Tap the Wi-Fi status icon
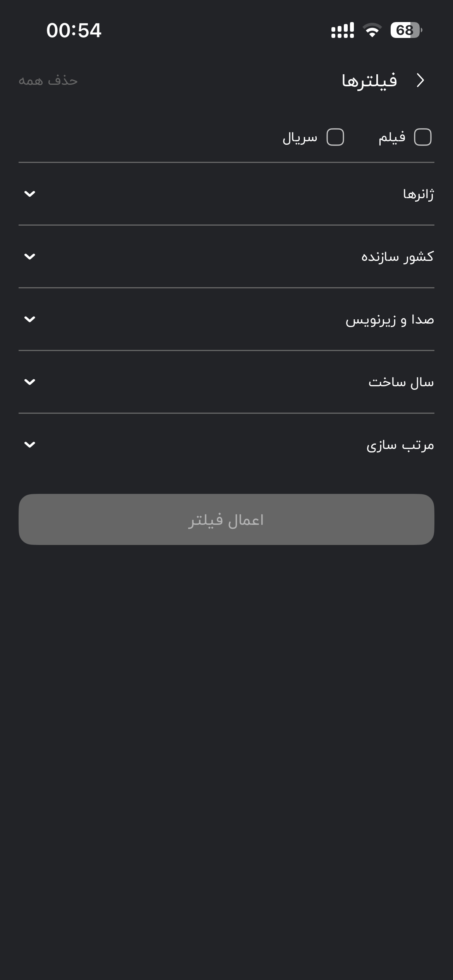453x980 pixels. click(x=372, y=30)
